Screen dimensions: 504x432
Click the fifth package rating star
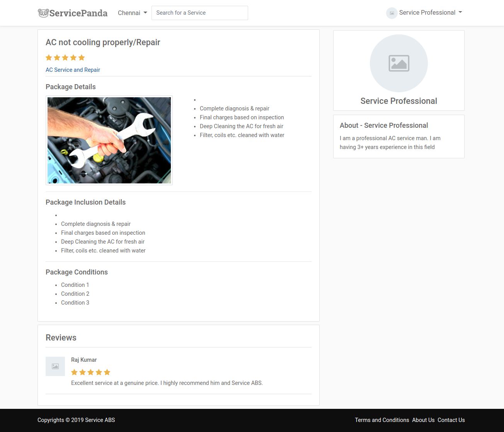(82, 58)
